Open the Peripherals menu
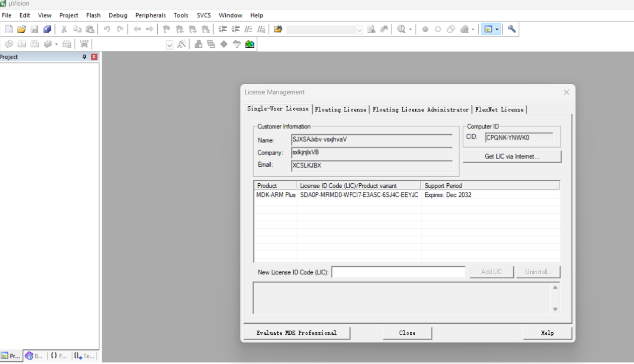 [151, 15]
